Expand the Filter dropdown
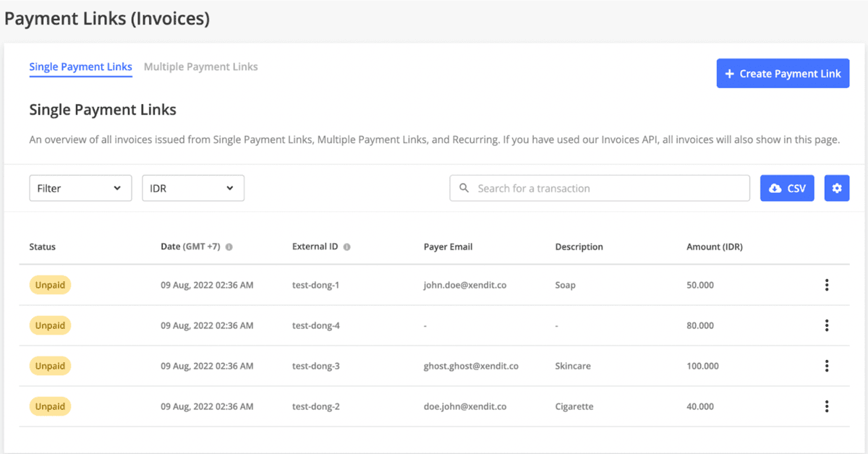868x454 pixels. click(80, 188)
